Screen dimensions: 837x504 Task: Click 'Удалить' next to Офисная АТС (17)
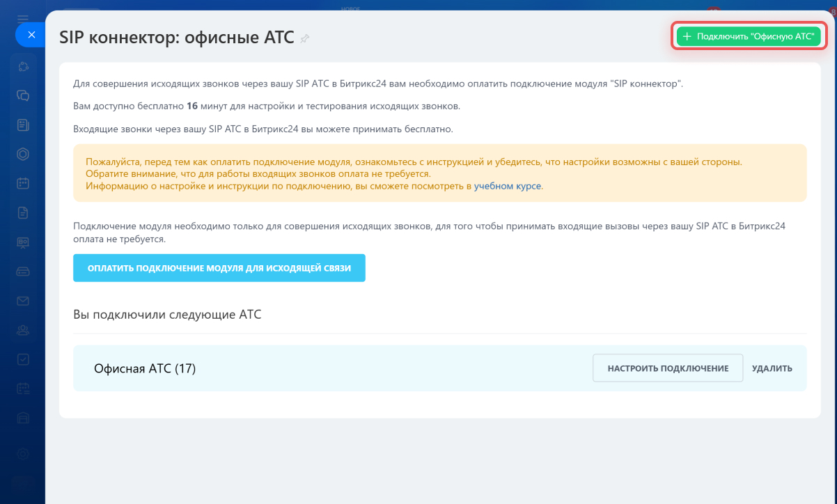772,368
